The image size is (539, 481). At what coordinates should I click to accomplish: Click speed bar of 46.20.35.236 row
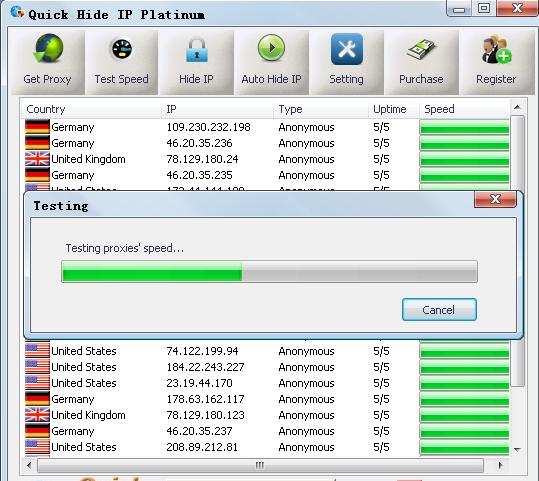click(x=464, y=143)
